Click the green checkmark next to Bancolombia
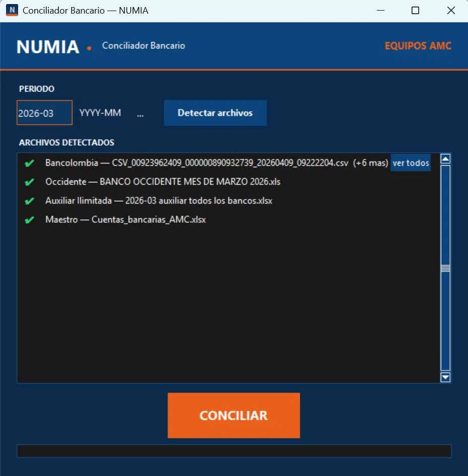 tap(29, 163)
